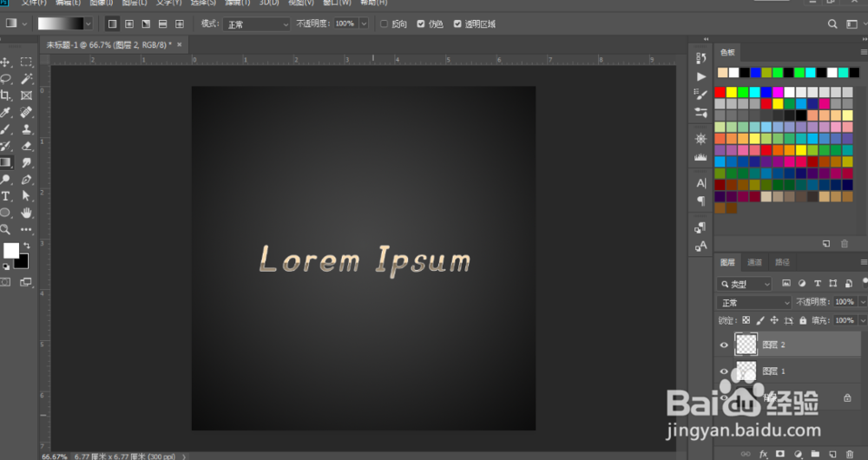Switch to the 通道 (Channels) tab
This screenshot has height=460, width=868.
754,262
